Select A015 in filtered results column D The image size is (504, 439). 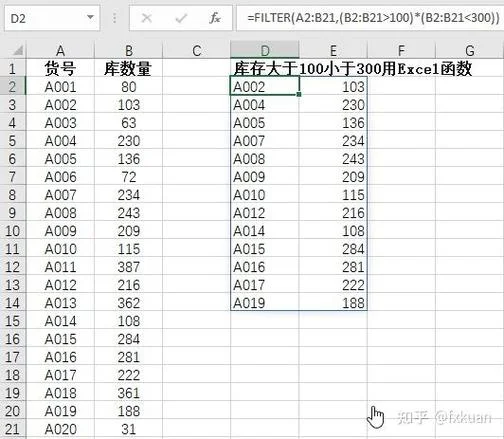pyautogui.click(x=265, y=249)
